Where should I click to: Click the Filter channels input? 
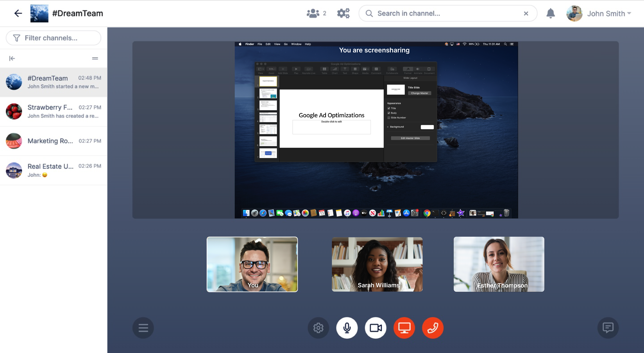coord(53,38)
